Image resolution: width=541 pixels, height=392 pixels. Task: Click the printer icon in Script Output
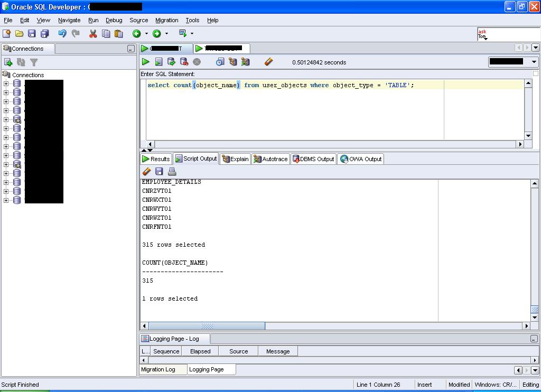172,172
